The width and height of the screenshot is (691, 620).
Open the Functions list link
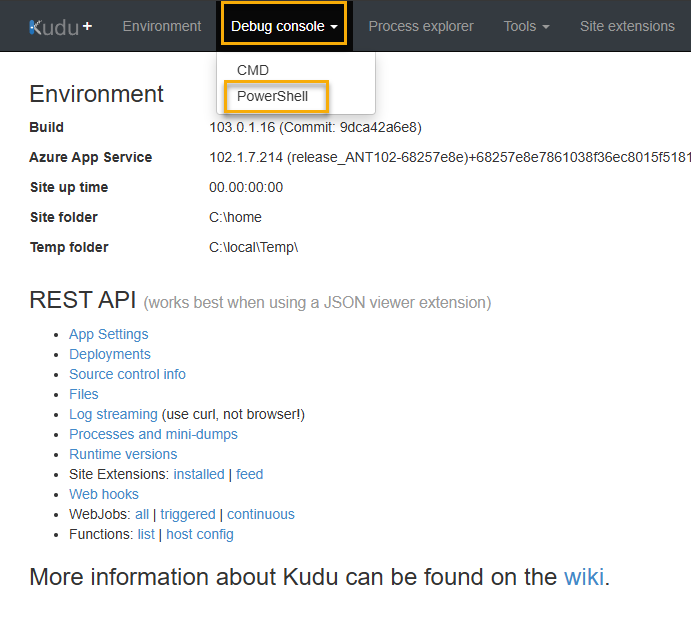click(x=146, y=534)
